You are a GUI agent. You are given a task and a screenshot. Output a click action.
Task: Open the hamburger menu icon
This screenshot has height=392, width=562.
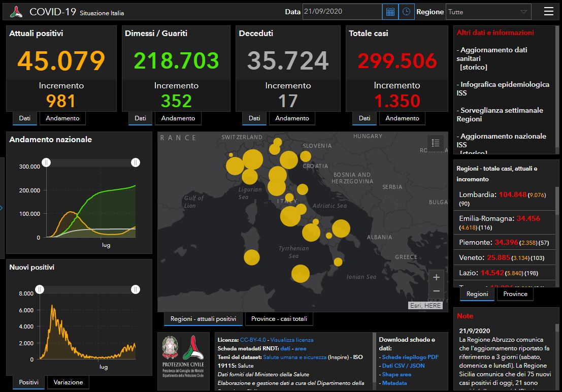point(548,12)
